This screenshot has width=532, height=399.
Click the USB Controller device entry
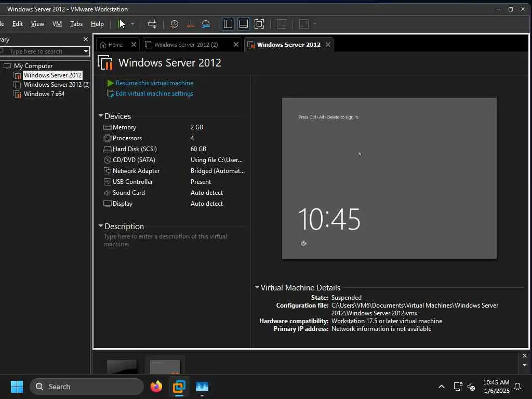click(132, 181)
